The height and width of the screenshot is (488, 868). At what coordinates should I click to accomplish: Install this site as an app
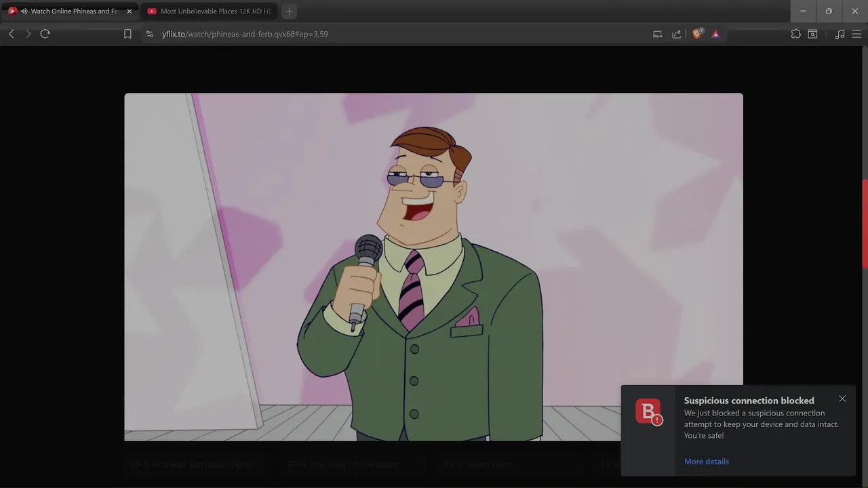pyautogui.click(x=657, y=34)
